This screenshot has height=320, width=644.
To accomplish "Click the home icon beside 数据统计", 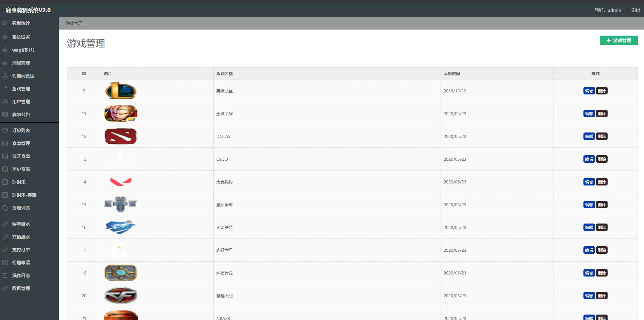I will [5, 23].
